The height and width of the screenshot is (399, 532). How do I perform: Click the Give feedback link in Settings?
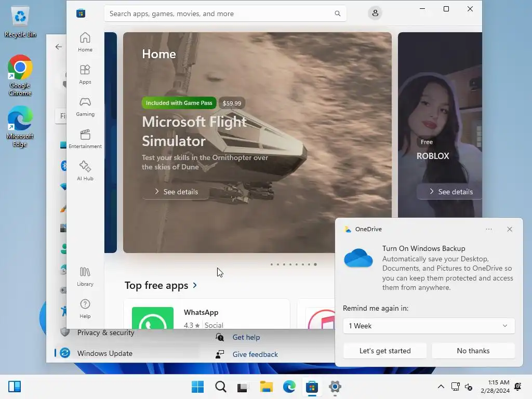tap(255, 354)
